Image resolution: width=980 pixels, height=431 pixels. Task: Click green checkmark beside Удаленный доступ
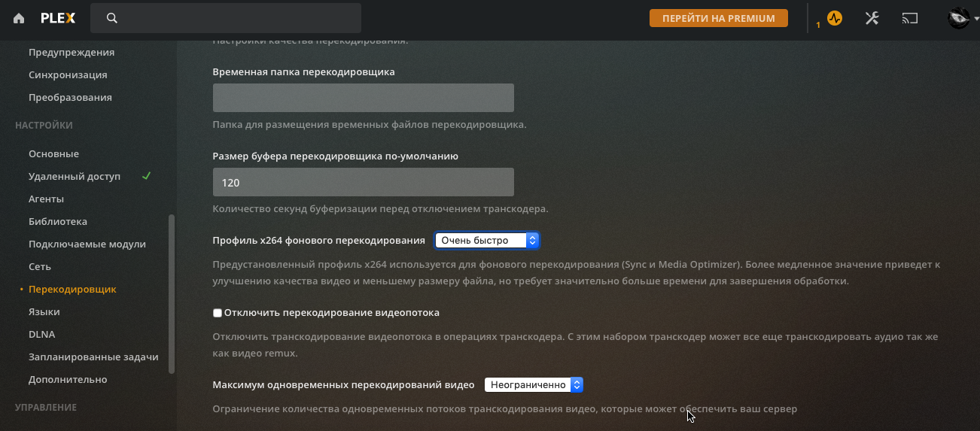point(147,176)
